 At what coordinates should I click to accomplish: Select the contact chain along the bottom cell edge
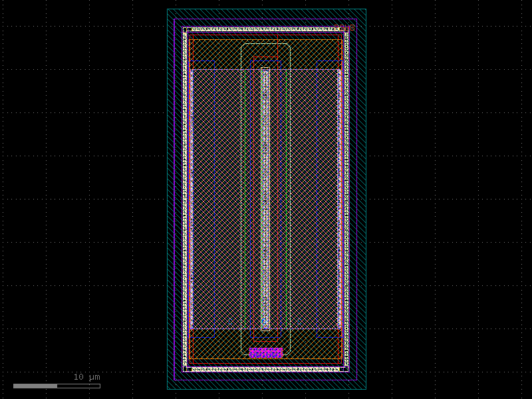(x=266, y=367)
